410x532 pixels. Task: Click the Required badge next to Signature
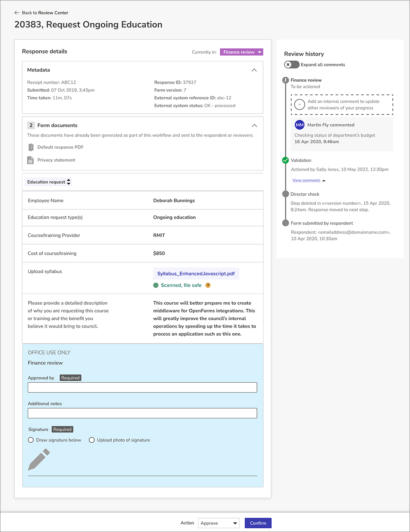(x=62, y=429)
